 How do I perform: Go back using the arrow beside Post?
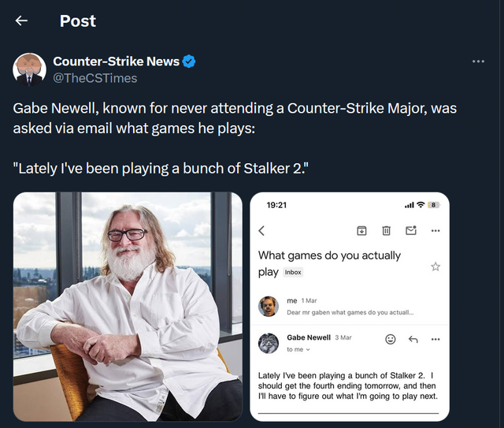pos(21,20)
